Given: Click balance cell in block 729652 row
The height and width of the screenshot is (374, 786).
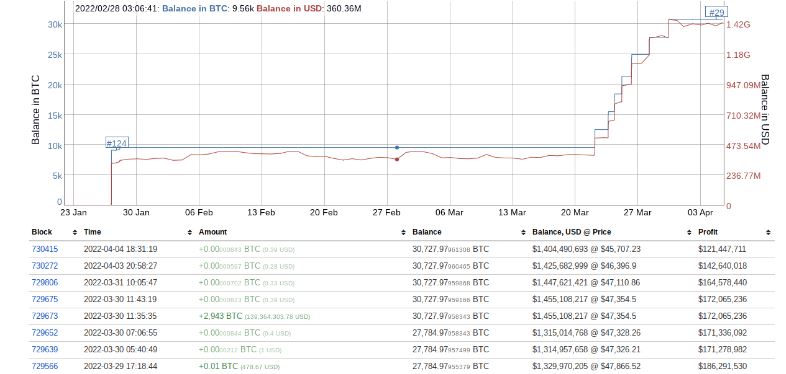Looking at the screenshot, I should (x=450, y=332).
